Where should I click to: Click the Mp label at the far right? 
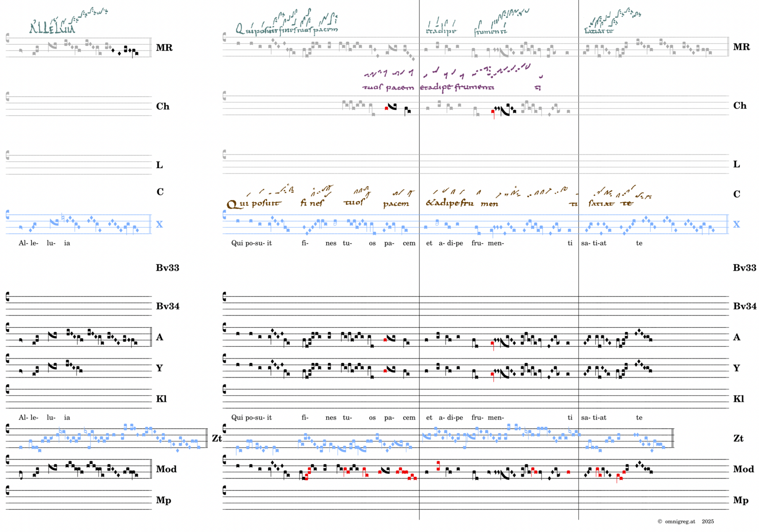coord(740,500)
